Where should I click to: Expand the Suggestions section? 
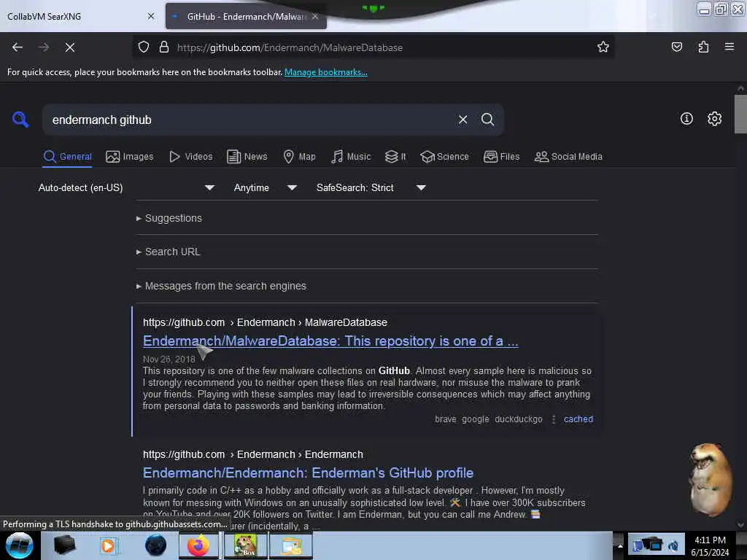169,218
